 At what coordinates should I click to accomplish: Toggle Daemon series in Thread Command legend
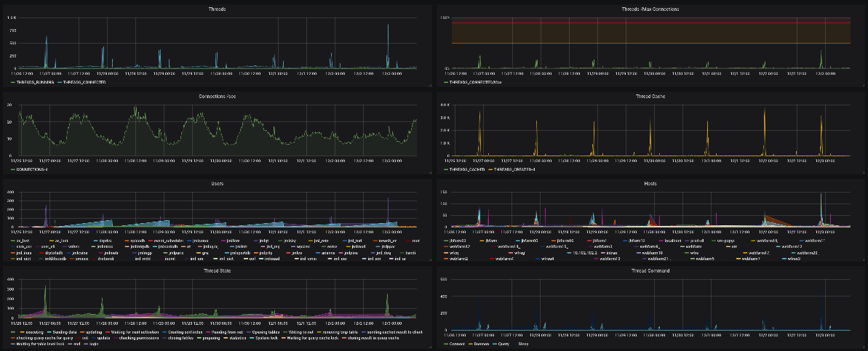482,344
